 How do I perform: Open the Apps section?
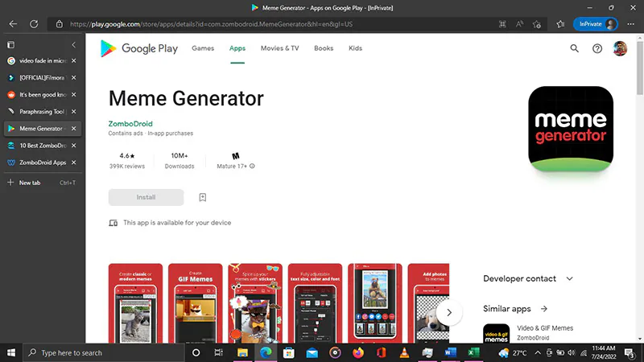point(237,48)
